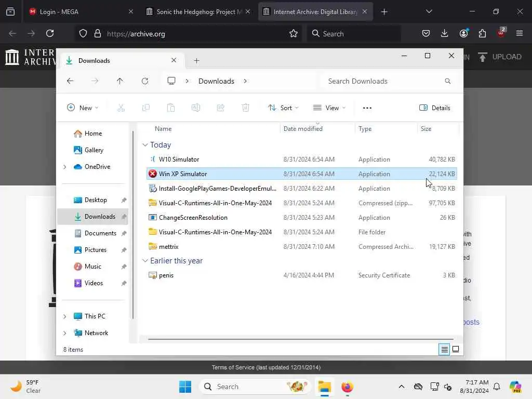Image resolution: width=532 pixels, height=399 pixels.
Task: Open a new Firefox tab
Action: (x=384, y=12)
